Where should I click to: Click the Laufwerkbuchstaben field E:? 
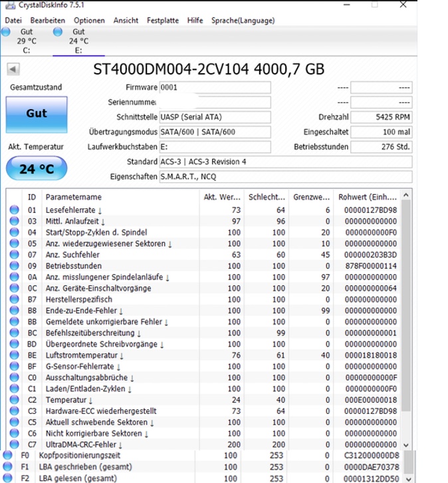(x=215, y=146)
